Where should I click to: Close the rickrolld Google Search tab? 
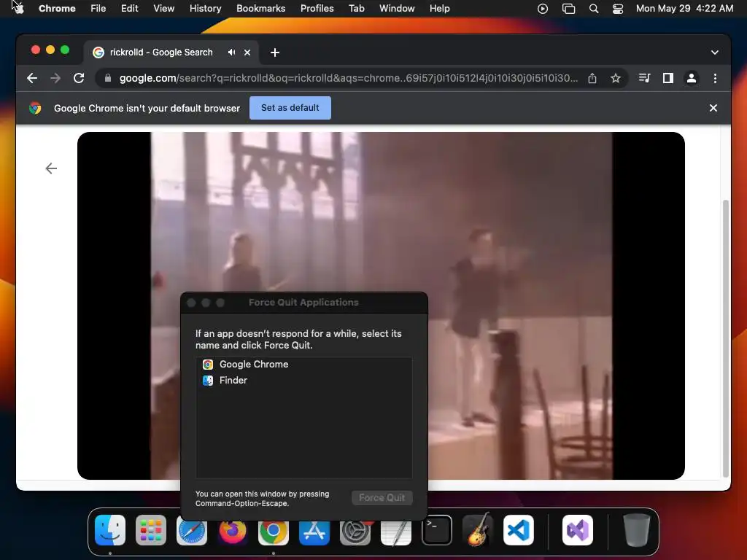click(x=247, y=52)
